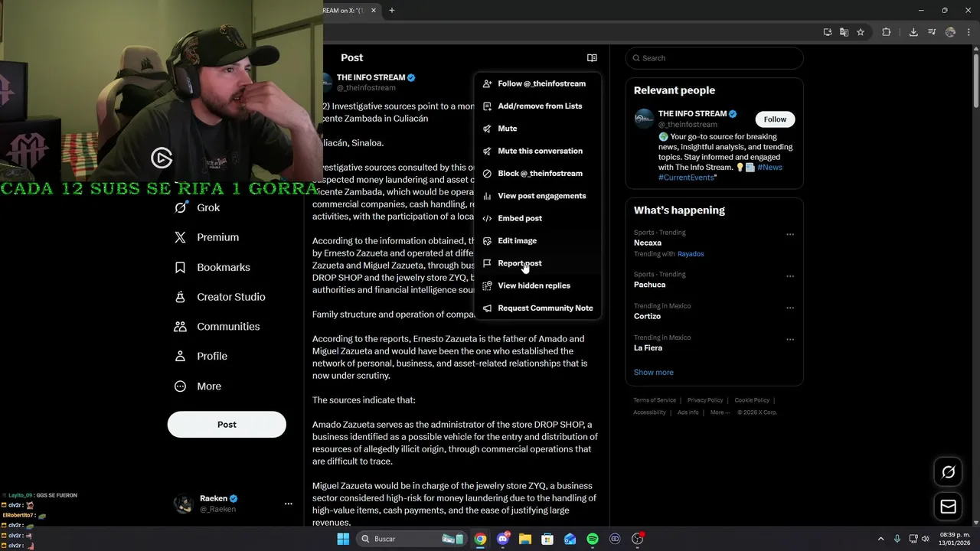Image resolution: width=980 pixels, height=551 pixels.
Task: Open Premium via its X logo icon
Action: [181, 237]
